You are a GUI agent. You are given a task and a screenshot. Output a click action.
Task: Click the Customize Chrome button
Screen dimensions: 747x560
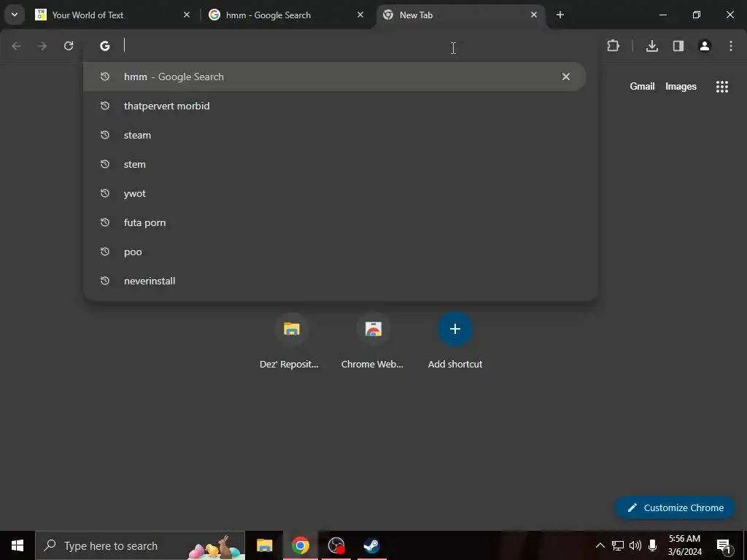(675, 507)
